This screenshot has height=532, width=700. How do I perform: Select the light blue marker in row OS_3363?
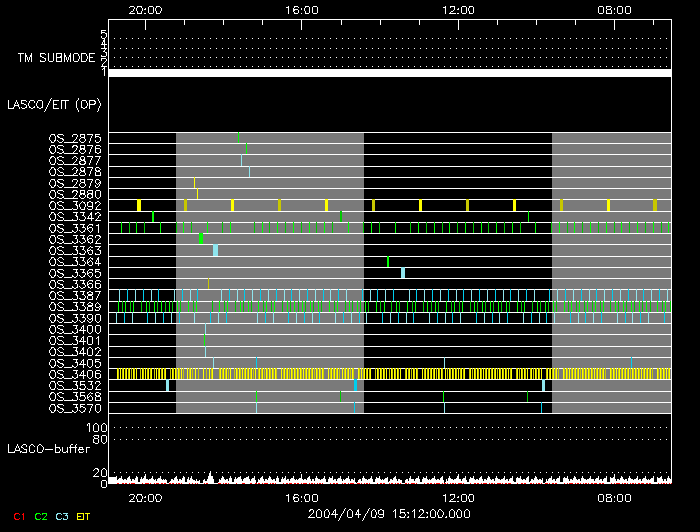(215, 250)
